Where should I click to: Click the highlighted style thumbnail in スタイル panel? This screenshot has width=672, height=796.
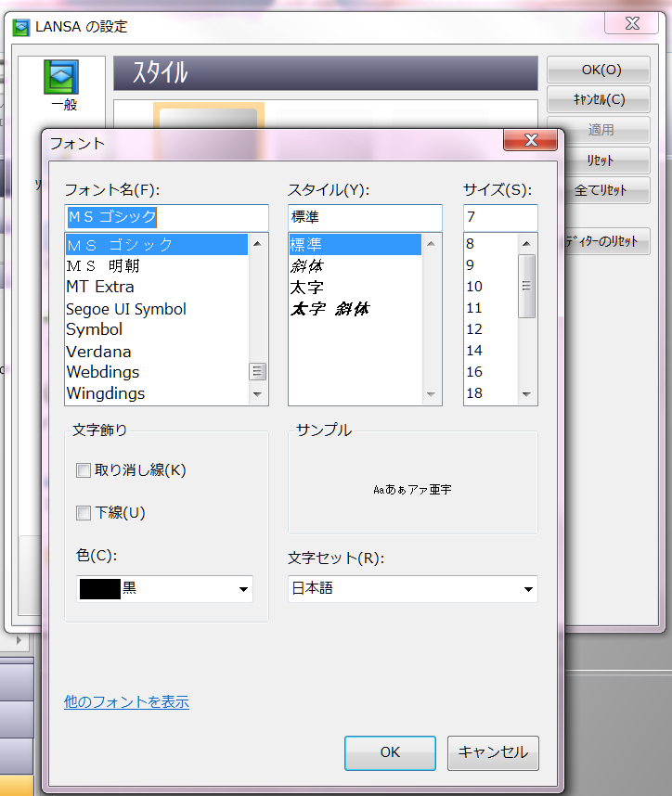coord(209,117)
